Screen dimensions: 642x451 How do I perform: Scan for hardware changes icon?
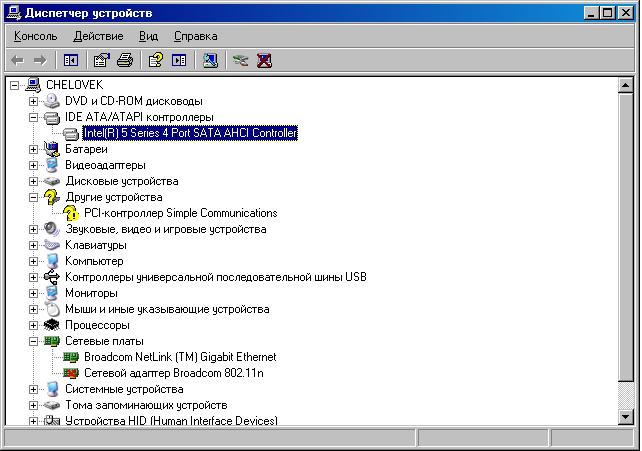[x=210, y=61]
